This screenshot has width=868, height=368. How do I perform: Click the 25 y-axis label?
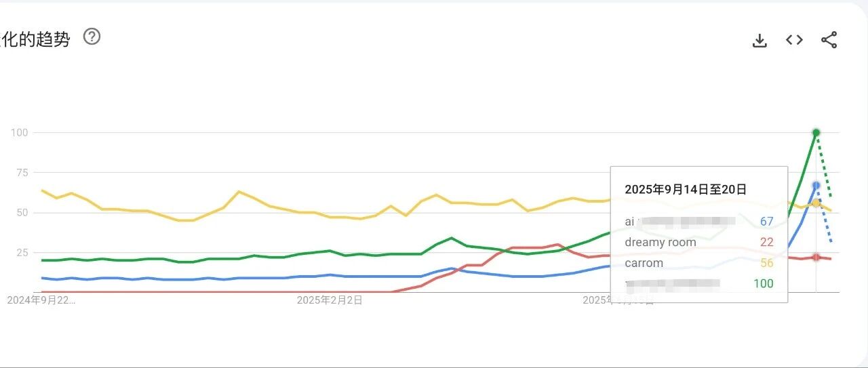22,252
